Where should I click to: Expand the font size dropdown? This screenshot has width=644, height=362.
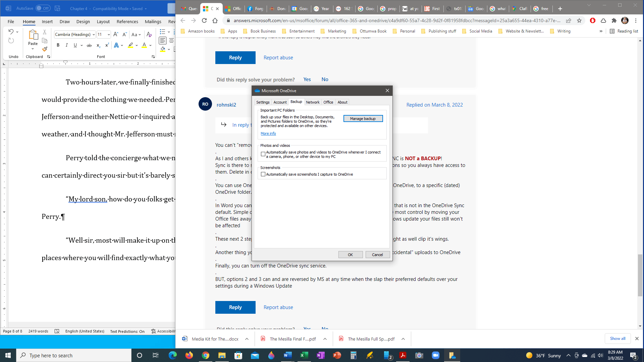[109, 35]
